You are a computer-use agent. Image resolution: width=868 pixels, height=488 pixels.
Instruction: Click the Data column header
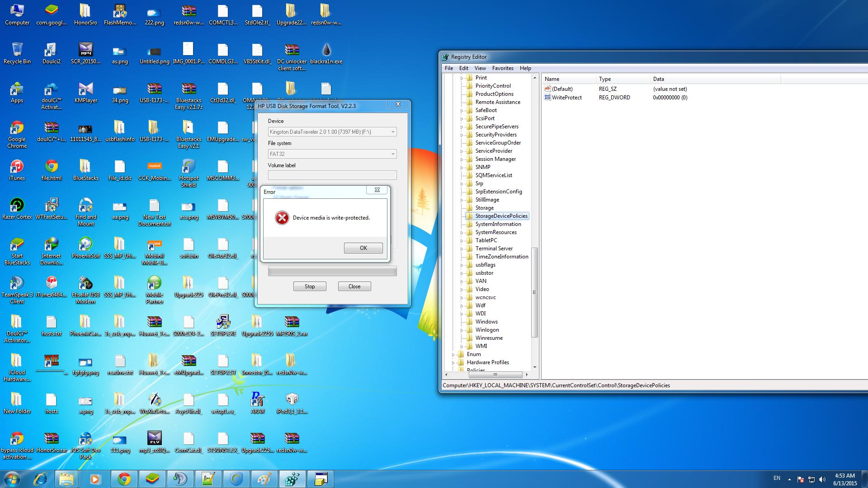point(715,79)
